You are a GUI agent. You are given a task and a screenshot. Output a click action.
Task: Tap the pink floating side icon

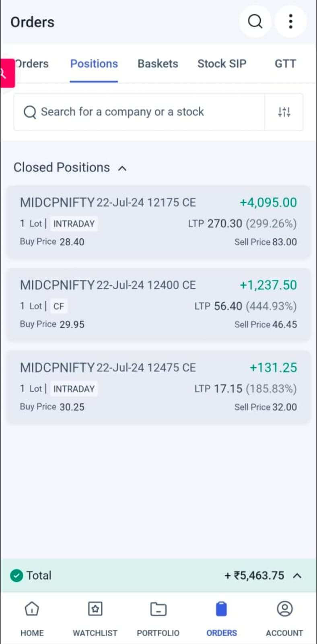point(6,73)
